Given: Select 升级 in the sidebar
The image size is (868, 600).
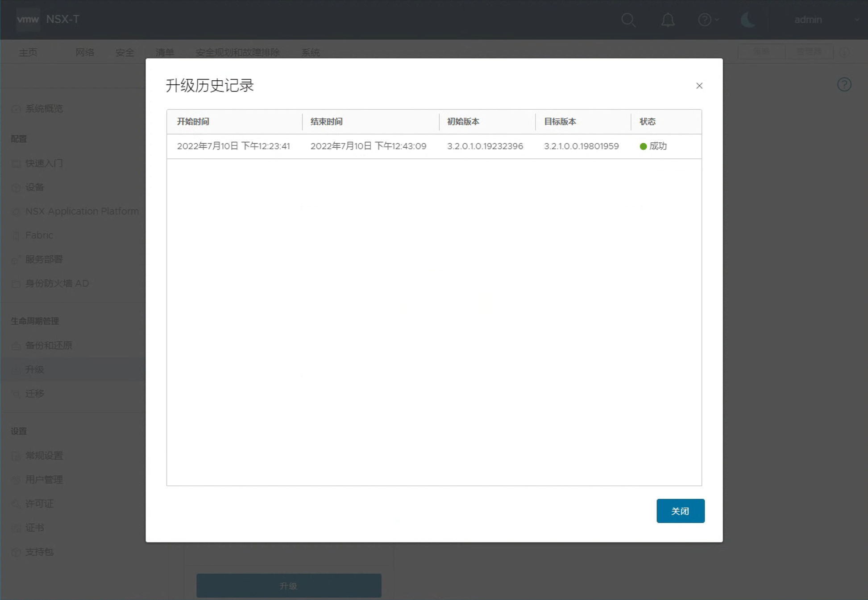Looking at the screenshot, I should click(x=34, y=369).
